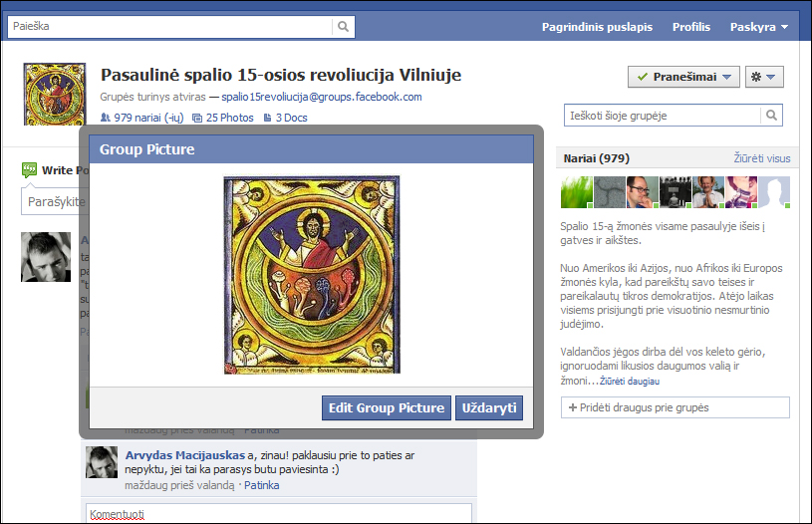This screenshot has width=812, height=524.
Task: Open the 3 Docs link
Action: point(291,118)
